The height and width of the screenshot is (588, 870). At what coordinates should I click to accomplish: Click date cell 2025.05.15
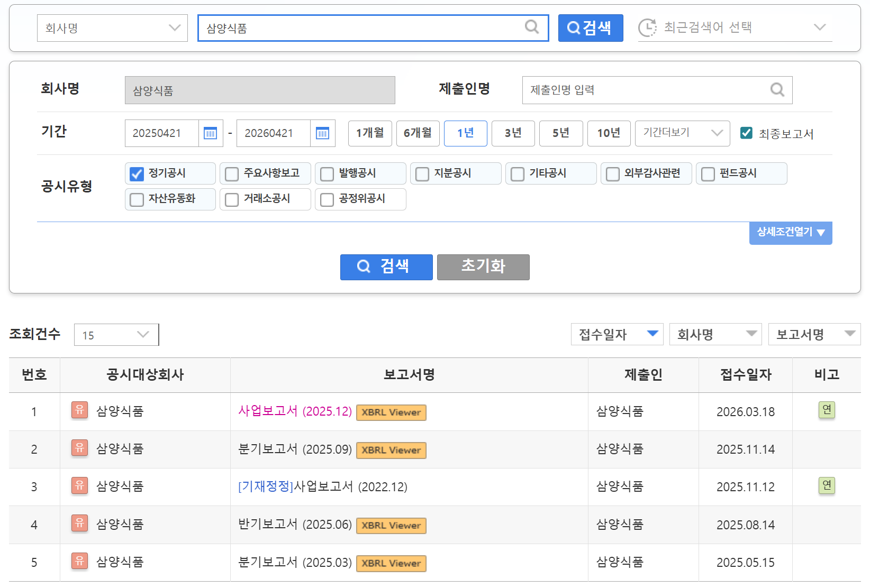point(745,563)
